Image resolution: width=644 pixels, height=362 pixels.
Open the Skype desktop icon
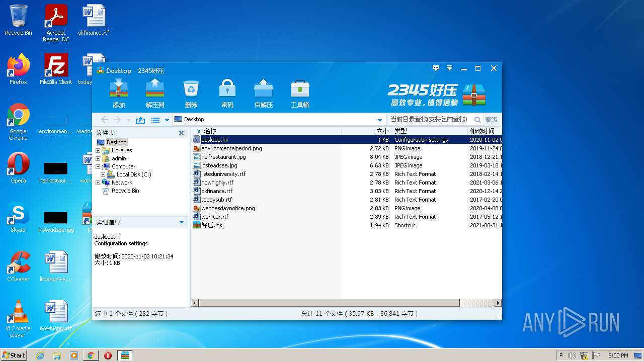18,217
